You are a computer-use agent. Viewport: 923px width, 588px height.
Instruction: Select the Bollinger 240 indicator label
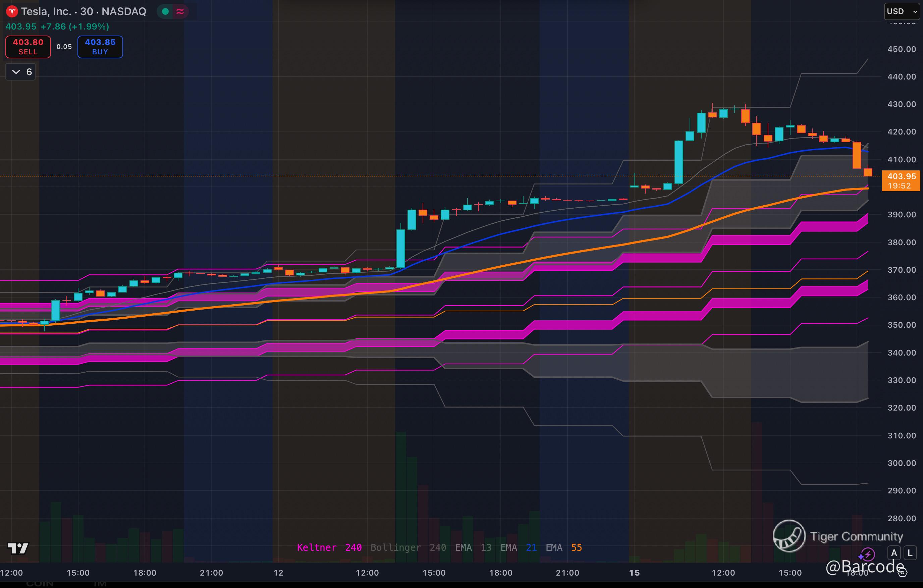[408, 547]
